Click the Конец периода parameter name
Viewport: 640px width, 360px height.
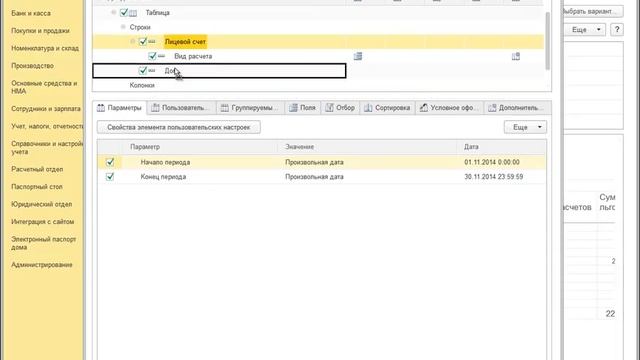pyautogui.click(x=163, y=177)
